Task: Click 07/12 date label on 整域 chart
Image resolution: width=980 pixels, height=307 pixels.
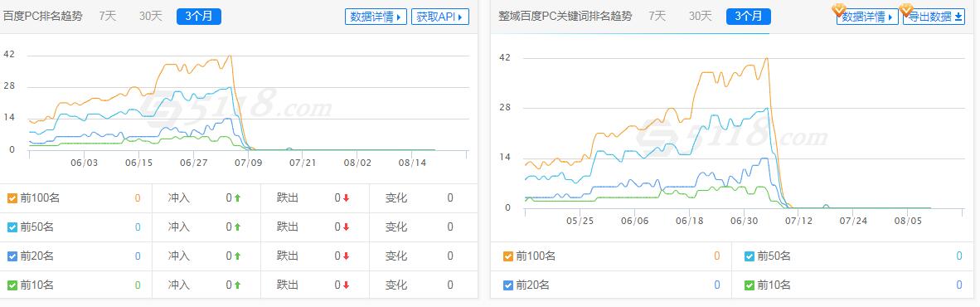Action: click(x=798, y=221)
